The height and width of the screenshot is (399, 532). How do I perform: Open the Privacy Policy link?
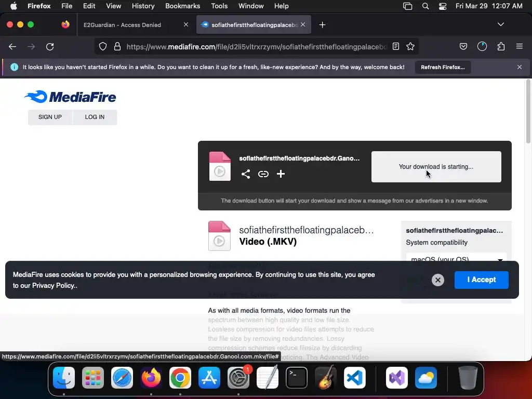(53, 286)
